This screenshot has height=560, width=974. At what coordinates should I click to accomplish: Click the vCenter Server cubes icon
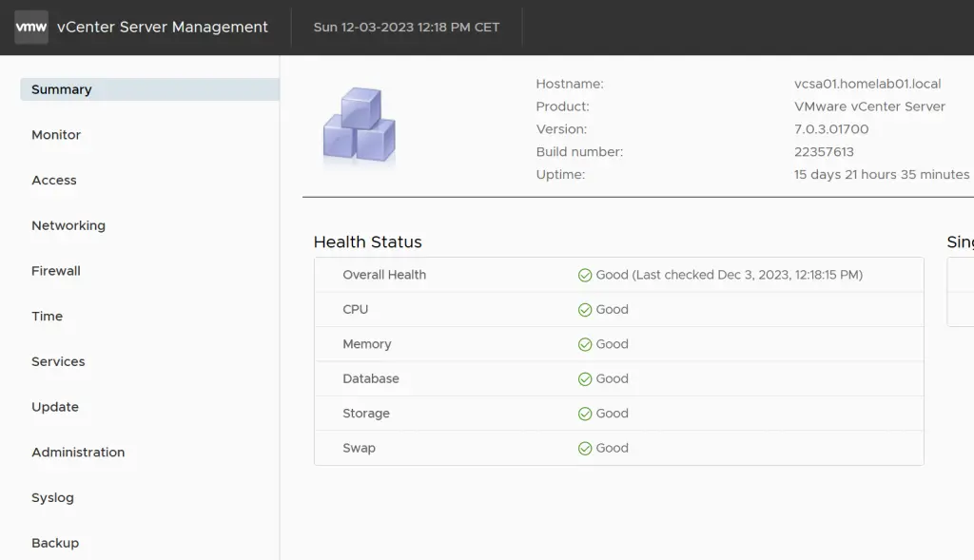tap(358, 125)
